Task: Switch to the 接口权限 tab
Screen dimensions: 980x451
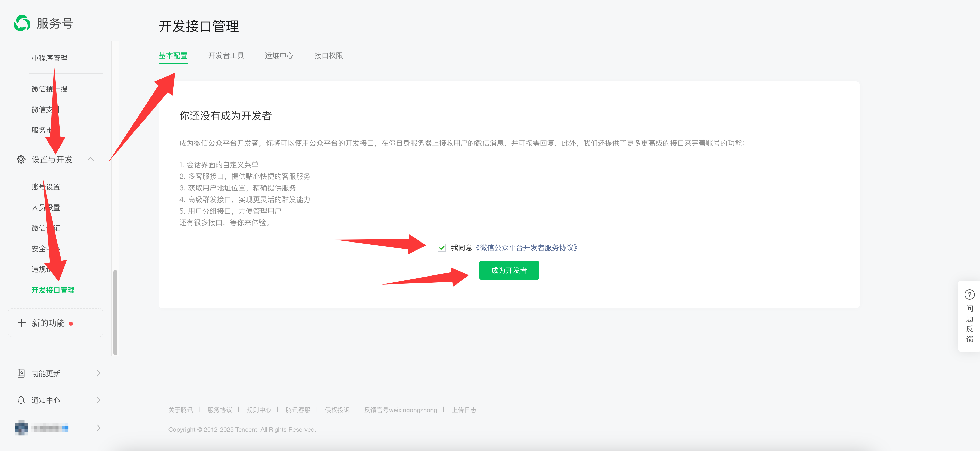Action: tap(328, 56)
